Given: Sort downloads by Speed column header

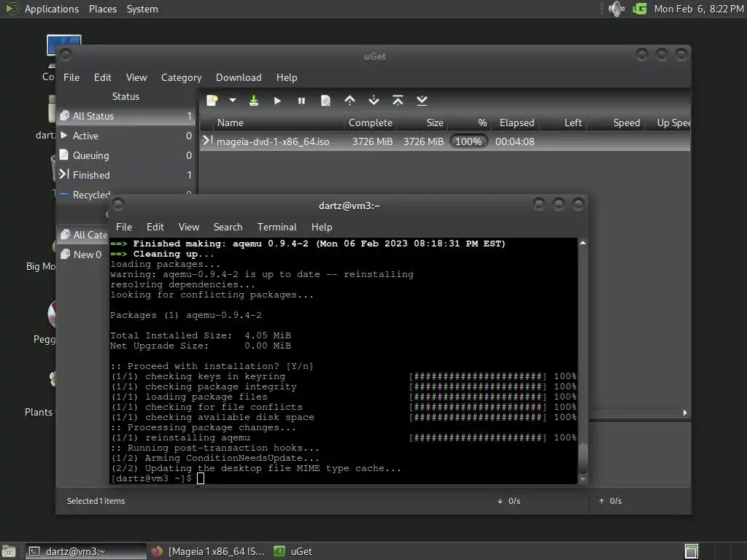Looking at the screenshot, I should coord(615,122).
